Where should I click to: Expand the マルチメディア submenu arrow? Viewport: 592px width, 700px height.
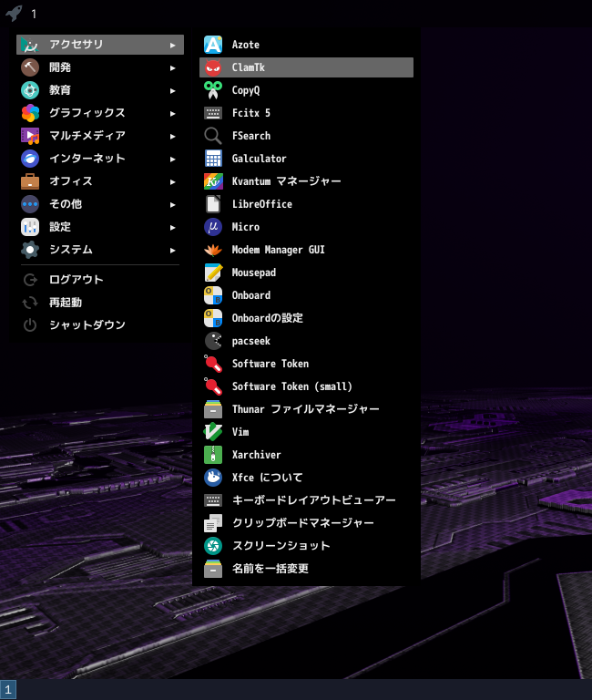(x=173, y=136)
